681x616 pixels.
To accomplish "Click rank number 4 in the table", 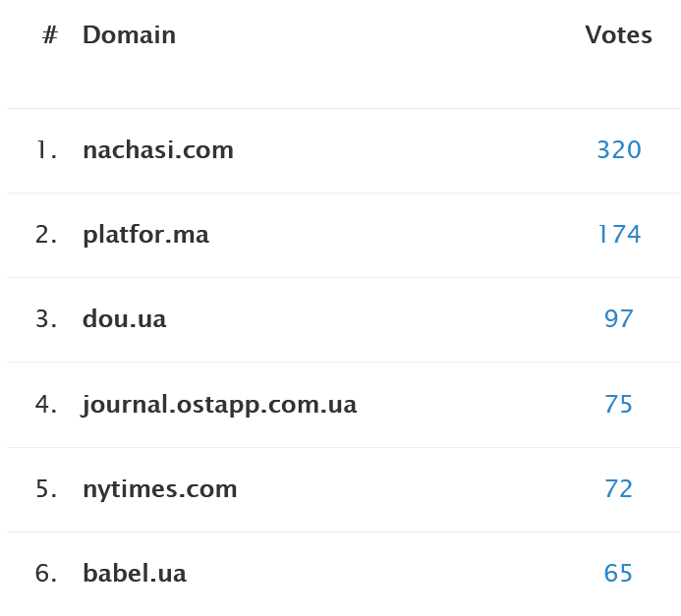I will coord(46,405).
